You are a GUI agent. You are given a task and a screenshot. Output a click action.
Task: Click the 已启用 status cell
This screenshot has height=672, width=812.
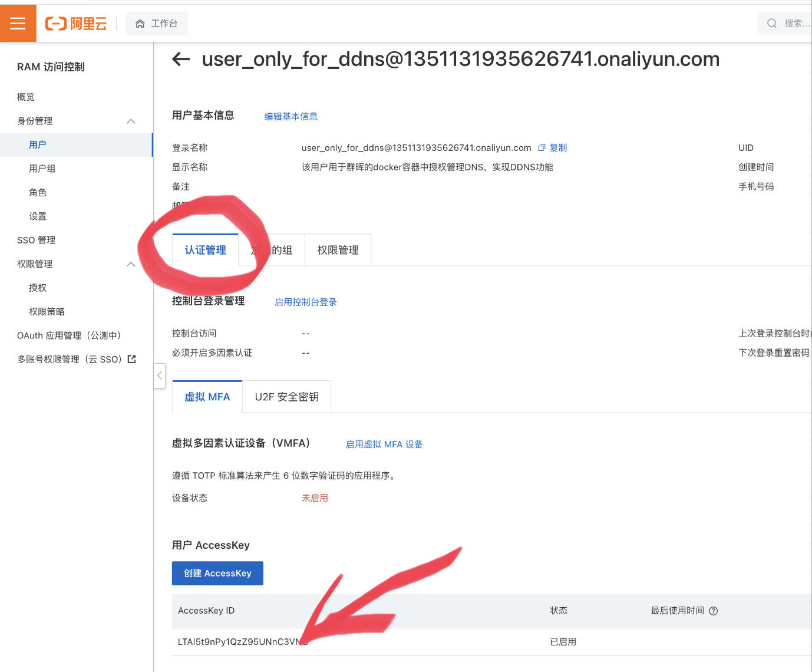[563, 642]
